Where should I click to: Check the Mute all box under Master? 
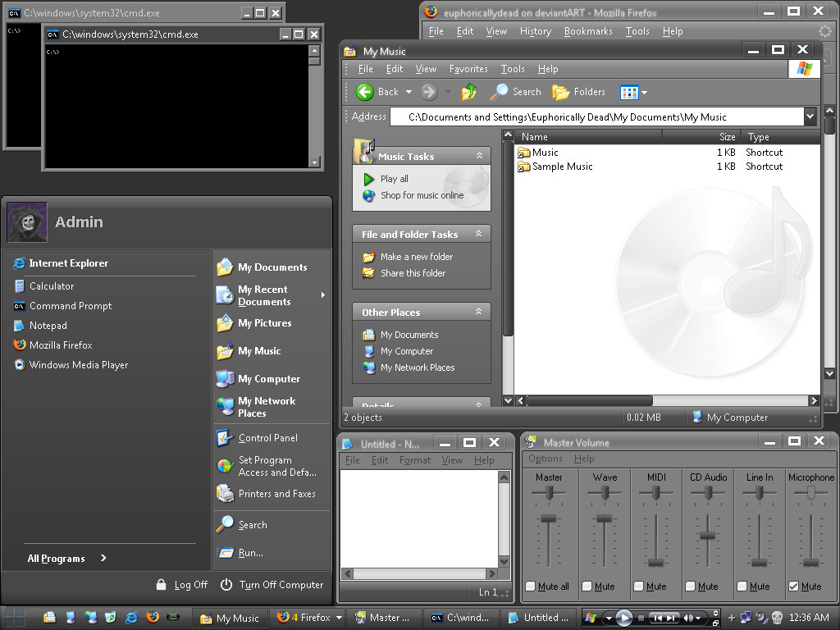[531, 587]
